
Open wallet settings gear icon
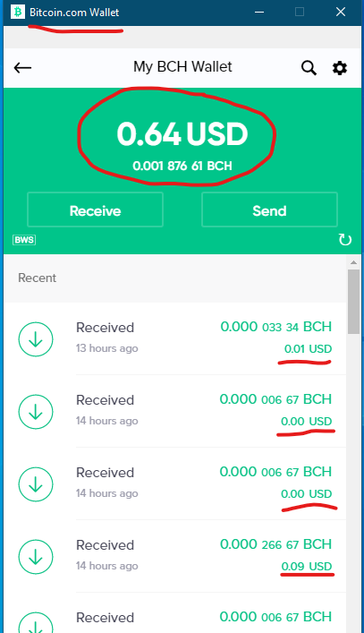tap(340, 68)
